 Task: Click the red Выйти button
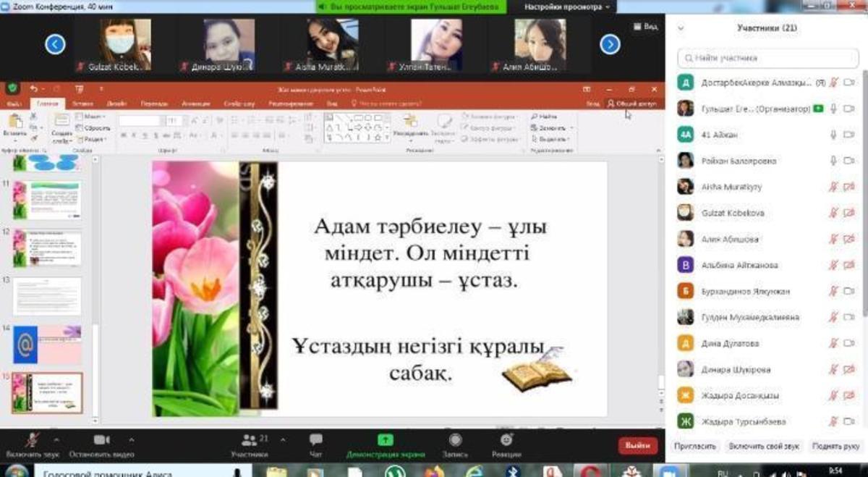pos(637,445)
